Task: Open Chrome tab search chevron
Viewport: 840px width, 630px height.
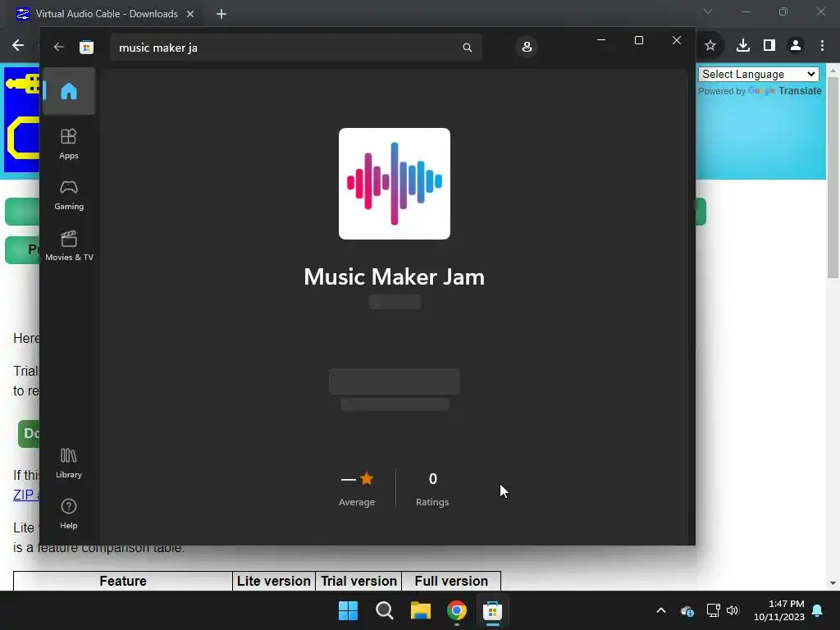Action: tap(708, 11)
